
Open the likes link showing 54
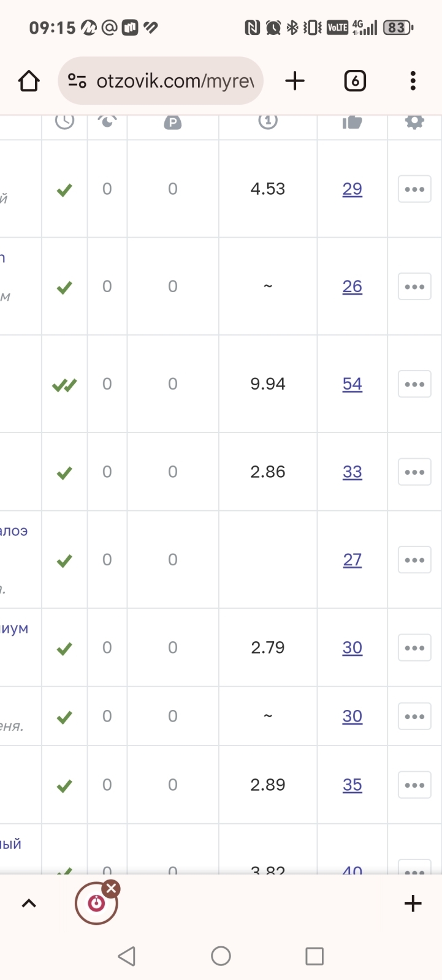point(352,384)
